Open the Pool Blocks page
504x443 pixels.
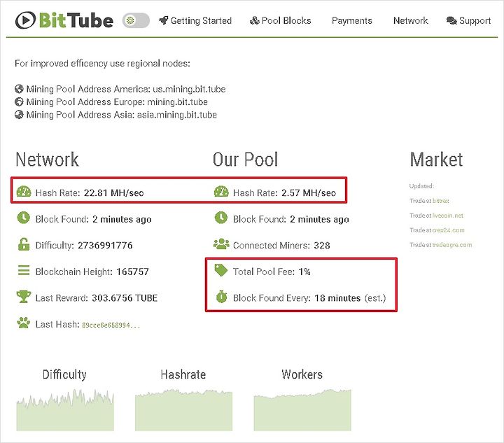(x=280, y=20)
